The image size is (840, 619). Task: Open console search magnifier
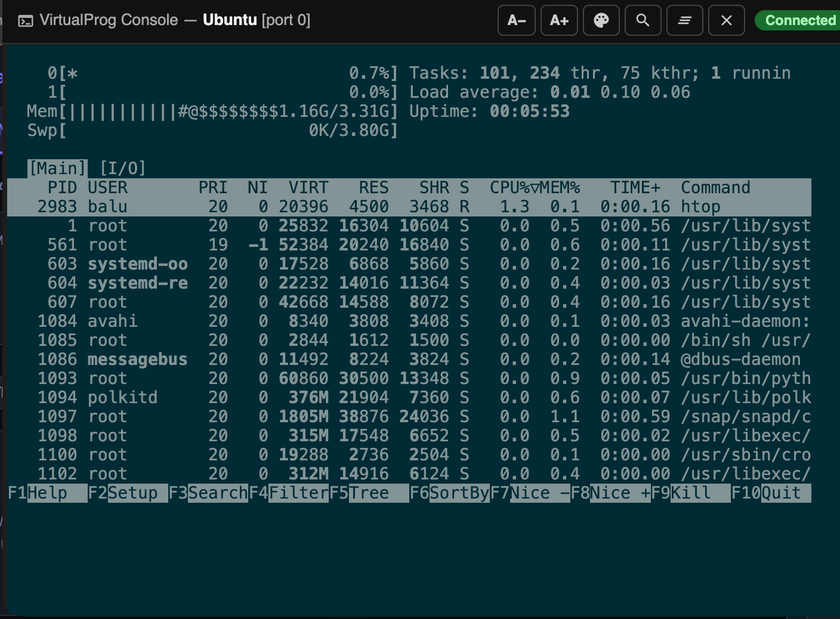643,20
